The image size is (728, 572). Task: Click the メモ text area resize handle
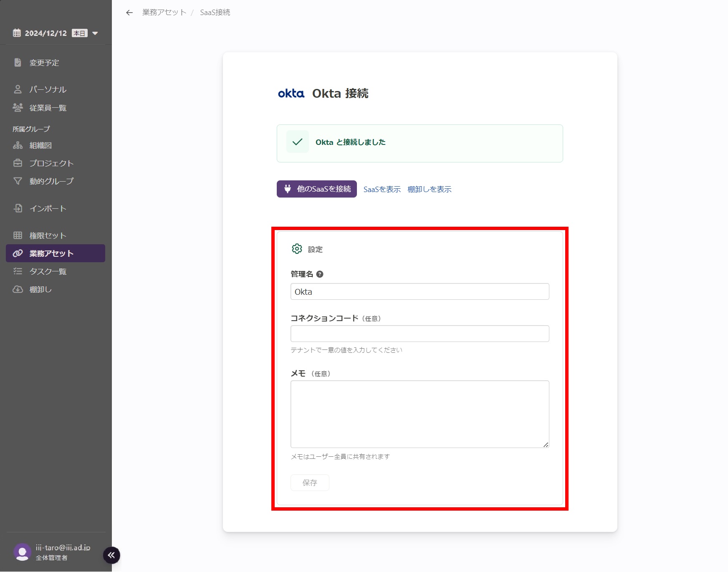[546, 445]
